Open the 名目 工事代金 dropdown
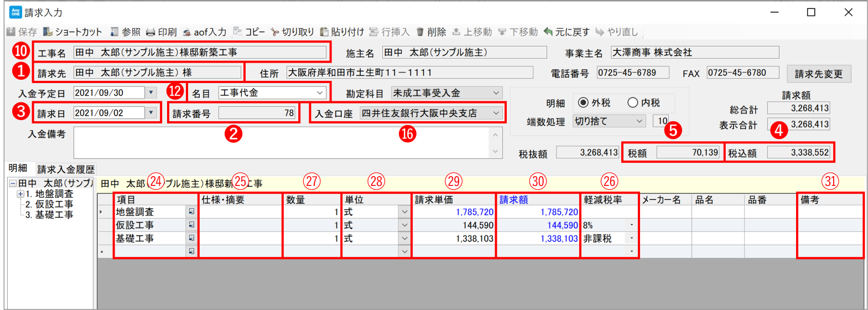Screen dimensions: 868x310 [320, 93]
